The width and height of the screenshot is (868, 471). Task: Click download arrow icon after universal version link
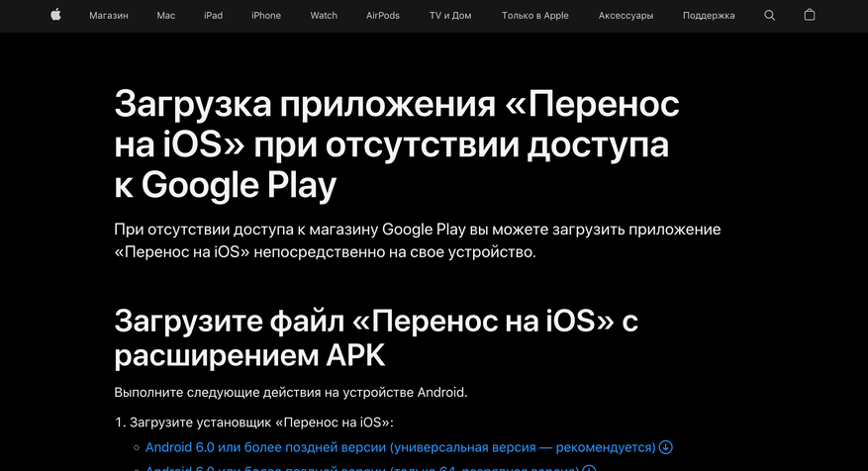click(x=666, y=447)
